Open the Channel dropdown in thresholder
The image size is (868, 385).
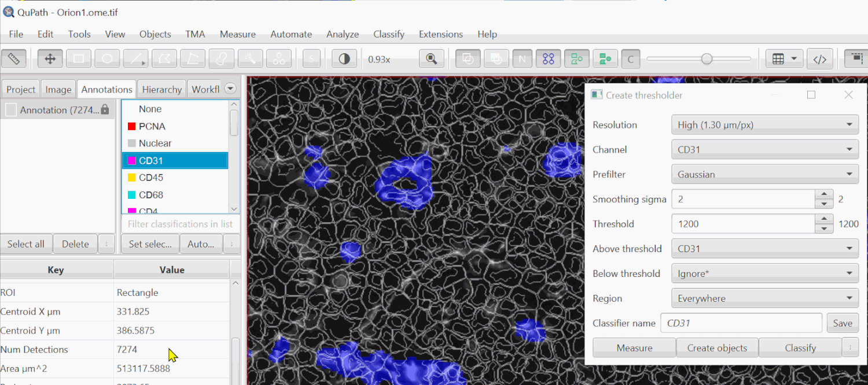(764, 150)
